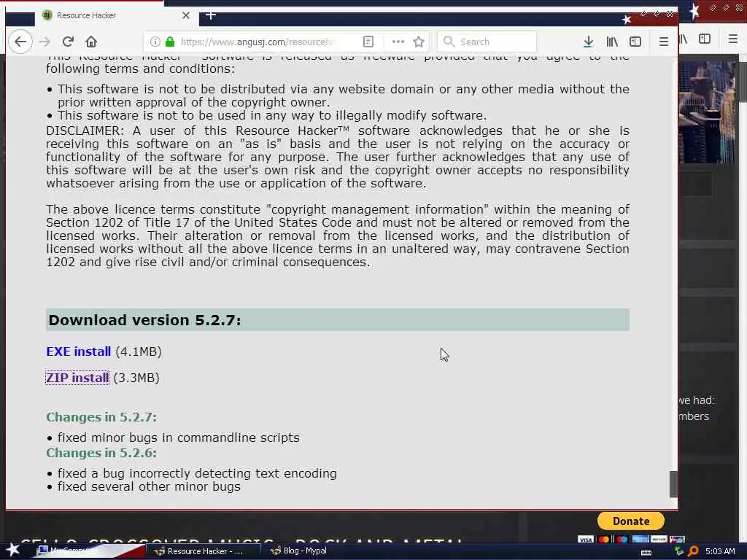Select the Resource Hacker browser tab
The height and width of the screenshot is (560, 747).
pyautogui.click(x=115, y=16)
